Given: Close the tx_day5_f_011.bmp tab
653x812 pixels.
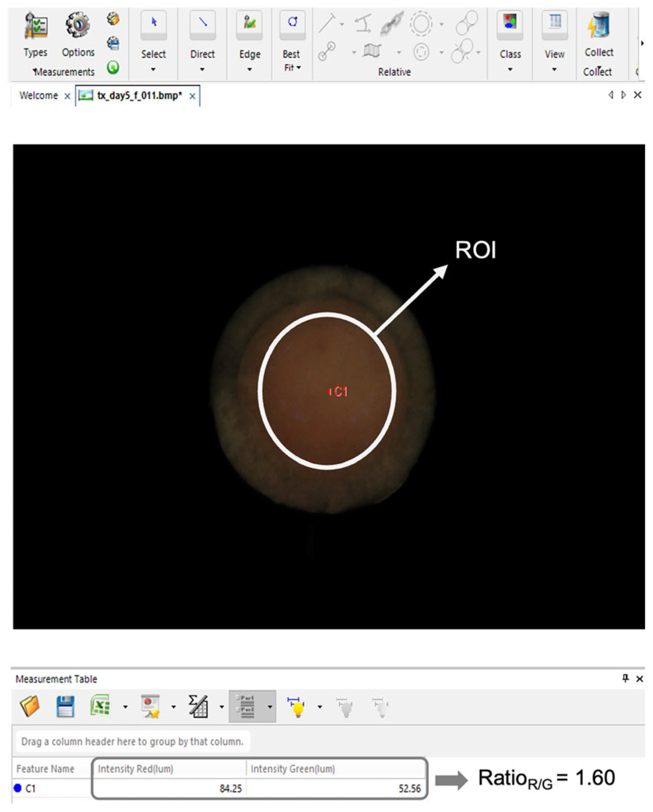Looking at the screenshot, I should 192,96.
